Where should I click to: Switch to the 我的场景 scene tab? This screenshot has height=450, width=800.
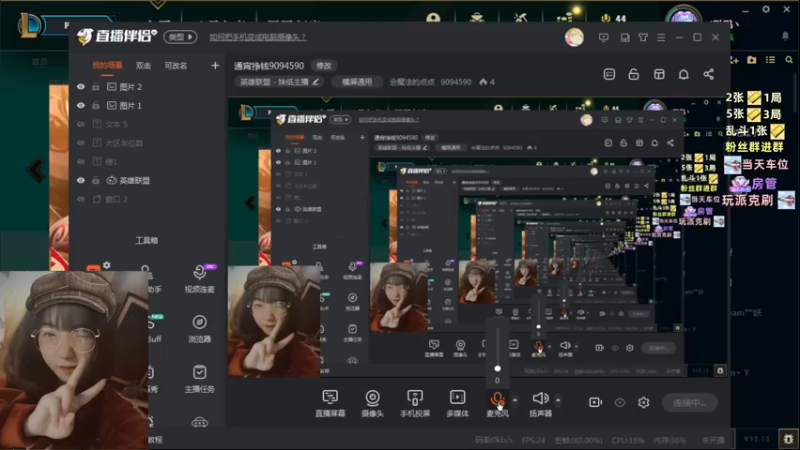tap(107, 65)
